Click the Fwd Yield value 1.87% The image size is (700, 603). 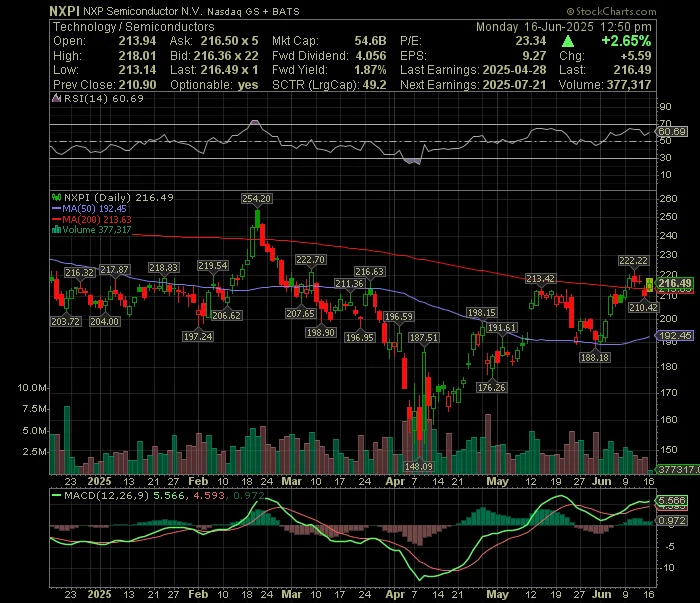pyautogui.click(x=370, y=70)
